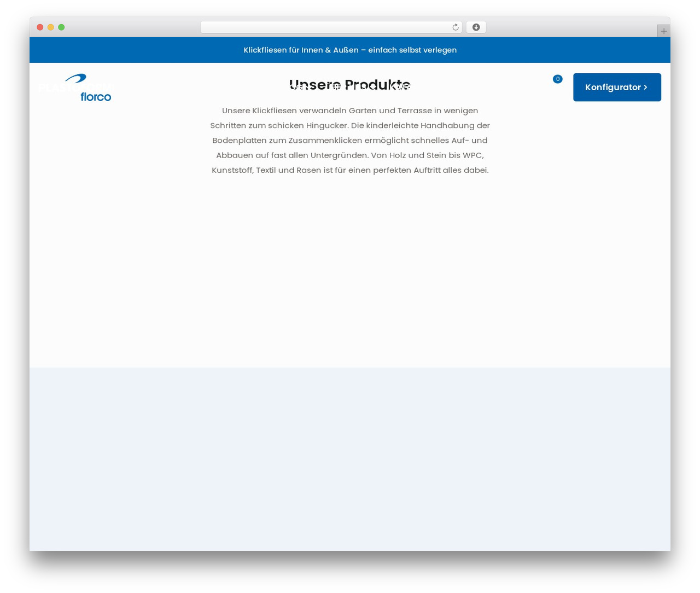This screenshot has height=593, width=700.
Task: Maximize the window with green button
Action: tap(61, 27)
